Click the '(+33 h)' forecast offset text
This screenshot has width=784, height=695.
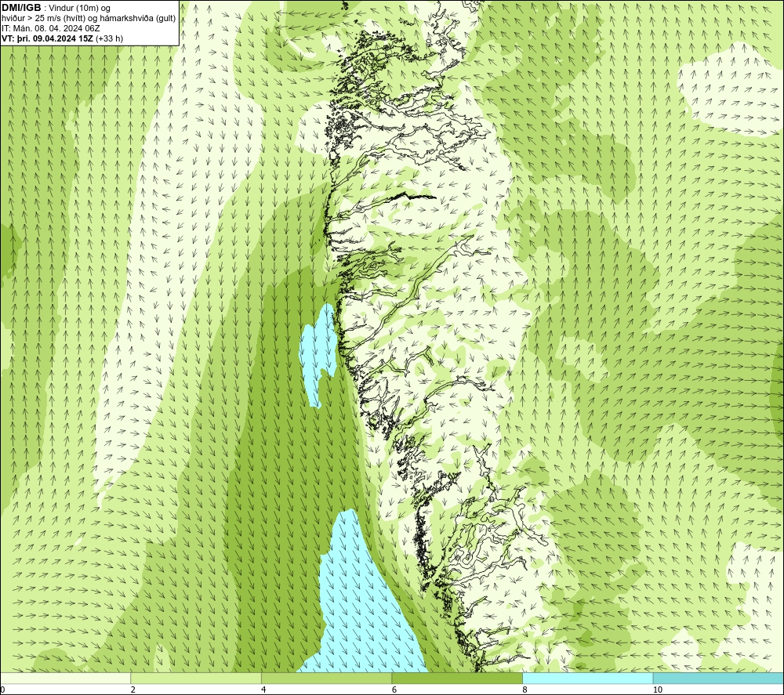coord(109,38)
